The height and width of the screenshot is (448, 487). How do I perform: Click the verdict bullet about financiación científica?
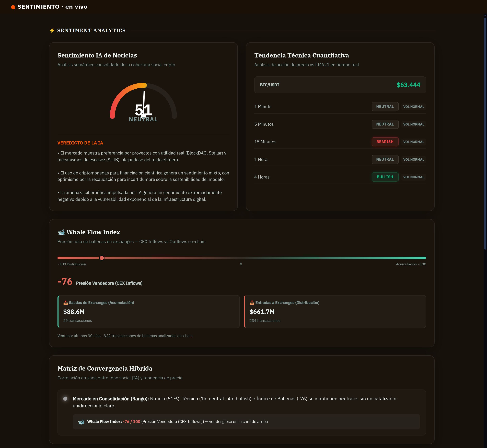(143, 176)
